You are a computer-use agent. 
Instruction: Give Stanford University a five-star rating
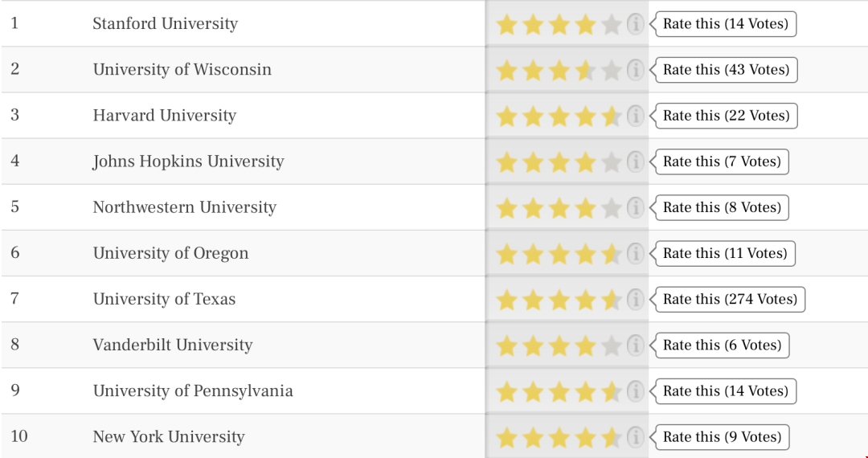pyautogui.click(x=611, y=25)
